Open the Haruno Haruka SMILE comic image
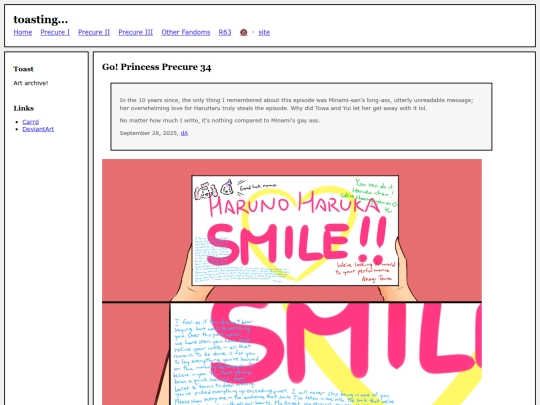This screenshot has height=405, width=540. (292, 282)
